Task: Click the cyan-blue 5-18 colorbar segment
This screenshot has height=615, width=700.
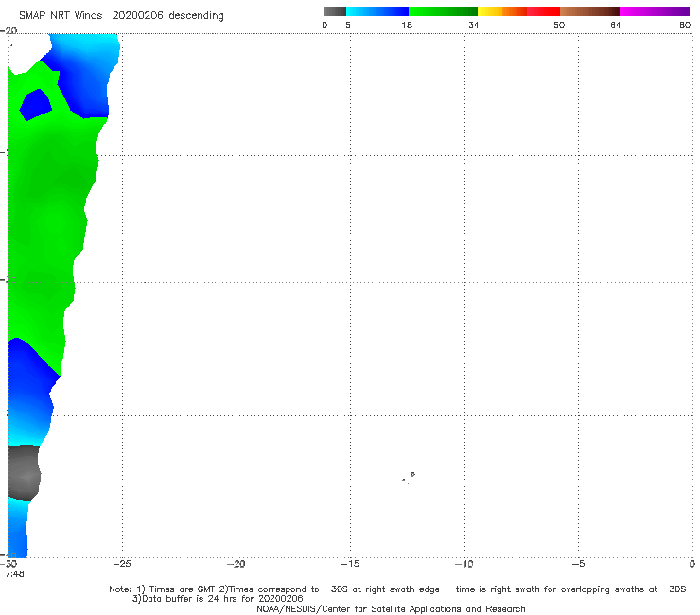Action: (377, 11)
